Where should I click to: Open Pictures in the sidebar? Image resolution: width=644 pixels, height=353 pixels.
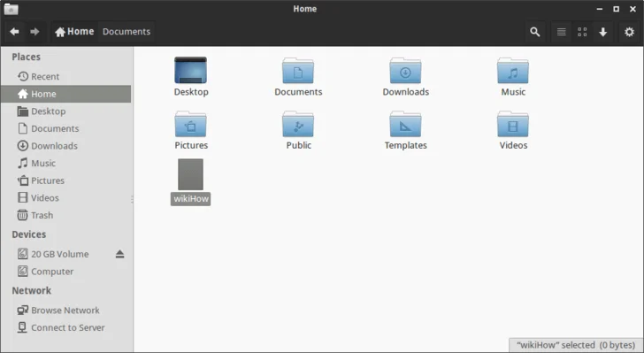coord(65,180)
